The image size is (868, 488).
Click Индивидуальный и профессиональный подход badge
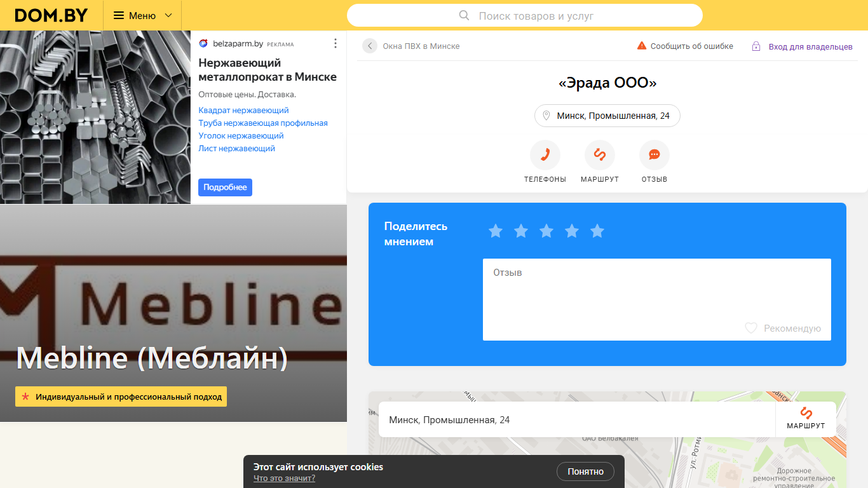click(x=121, y=396)
